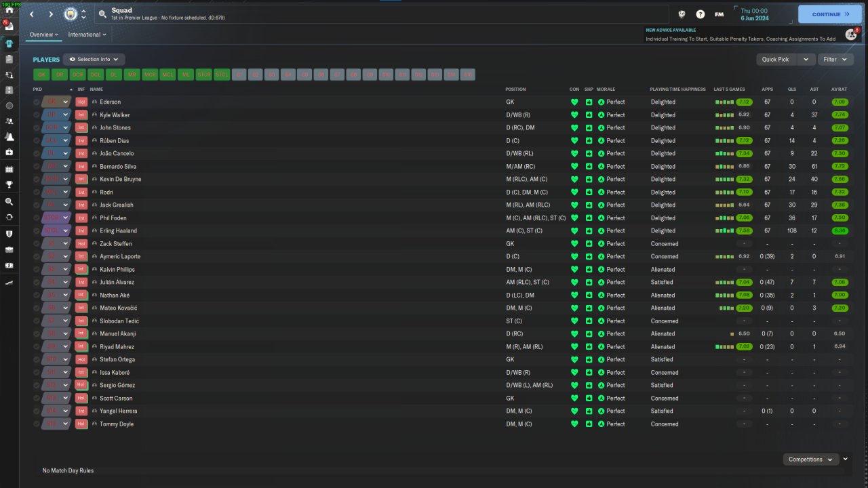Image resolution: width=868 pixels, height=488 pixels.
Task: Click the morale icon in Phil Foden's row
Action: pos(601,218)
